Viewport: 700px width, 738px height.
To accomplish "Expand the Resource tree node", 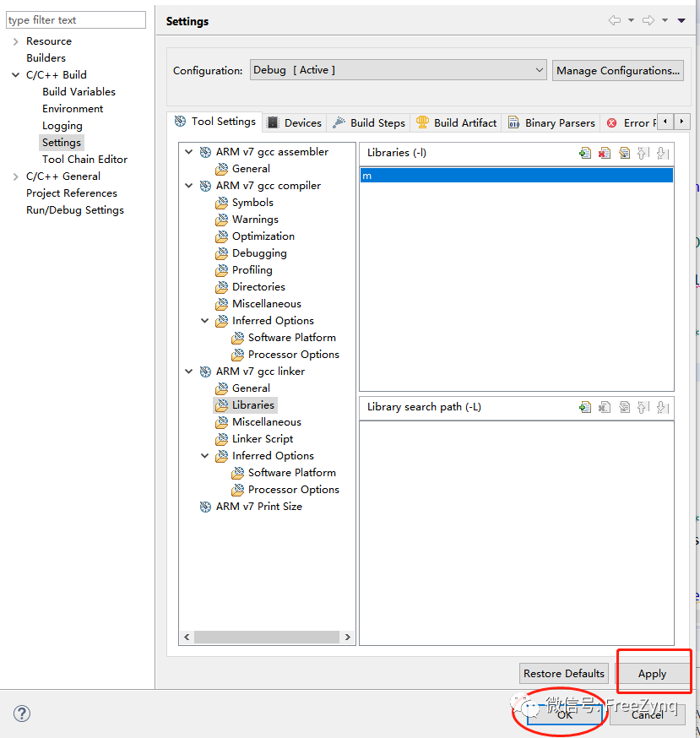I will (15, 41).
